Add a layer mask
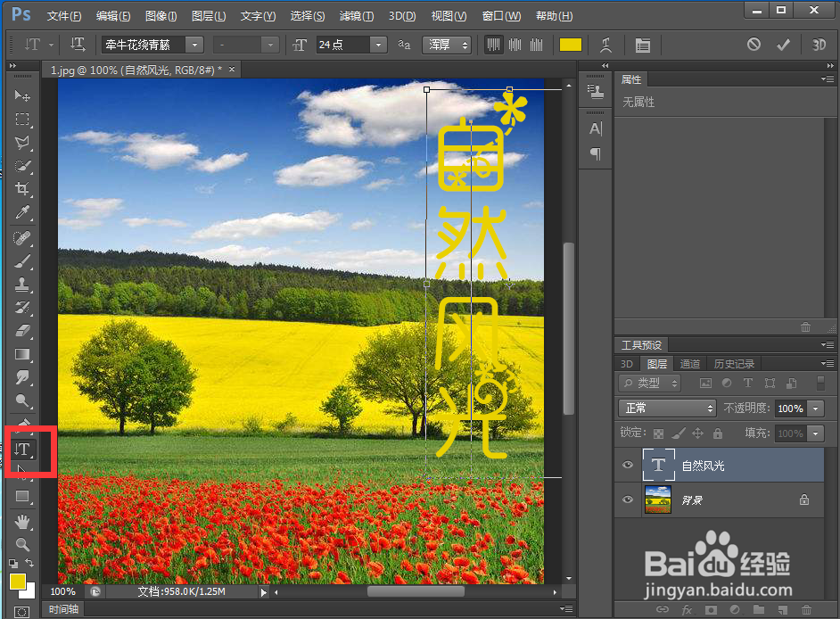 pos(711,609)
